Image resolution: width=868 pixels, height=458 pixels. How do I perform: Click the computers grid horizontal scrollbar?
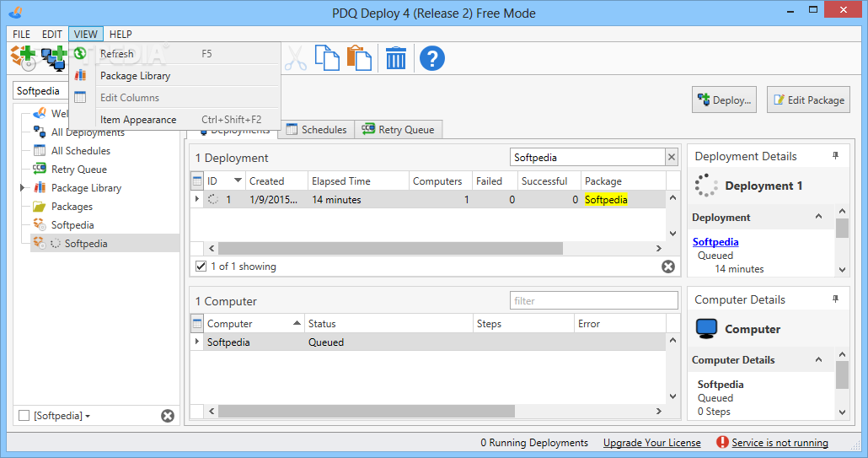pos(367,411)
